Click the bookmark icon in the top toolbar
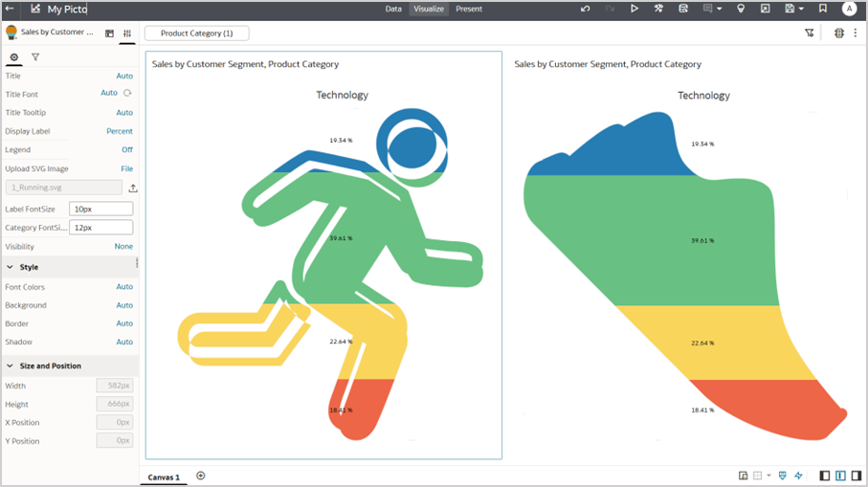Image resolution: width=868 pixels, height=487 pixels. coord(823,9)
